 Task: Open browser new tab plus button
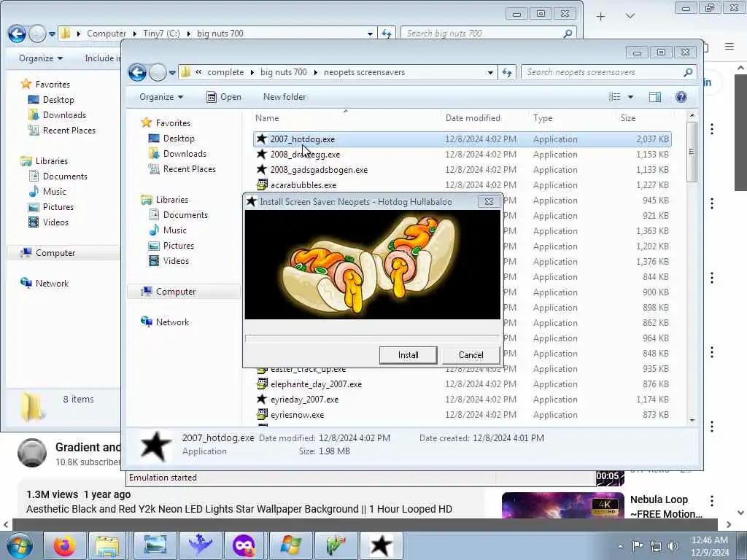(601, 17)
